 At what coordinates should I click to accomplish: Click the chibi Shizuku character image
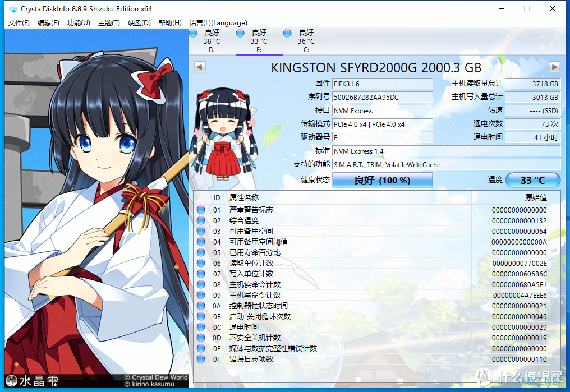coord(225,135)
